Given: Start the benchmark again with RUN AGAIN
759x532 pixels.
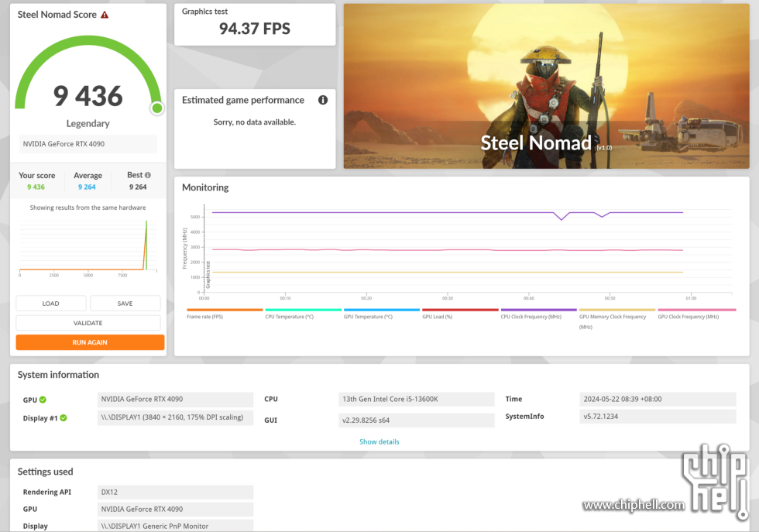Looking at the screenshot, I should [90, 342].
